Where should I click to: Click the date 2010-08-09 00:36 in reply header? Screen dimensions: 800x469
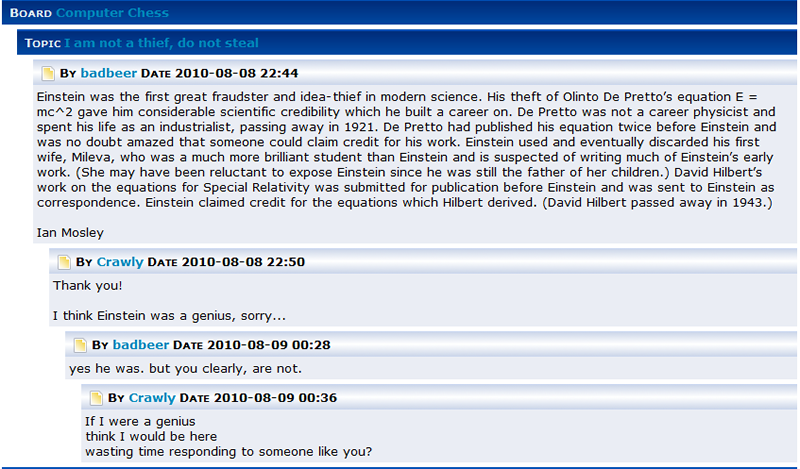[x=276, y=398]
